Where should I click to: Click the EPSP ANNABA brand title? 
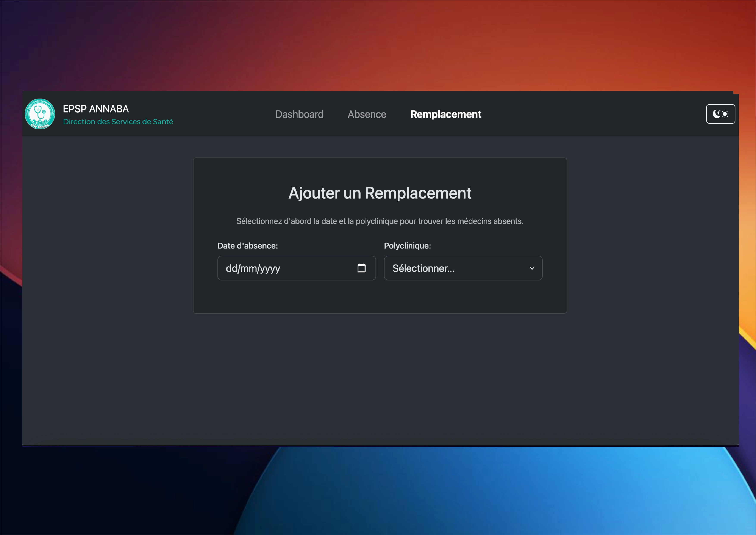pyautogui.click(x=95, y=109)
